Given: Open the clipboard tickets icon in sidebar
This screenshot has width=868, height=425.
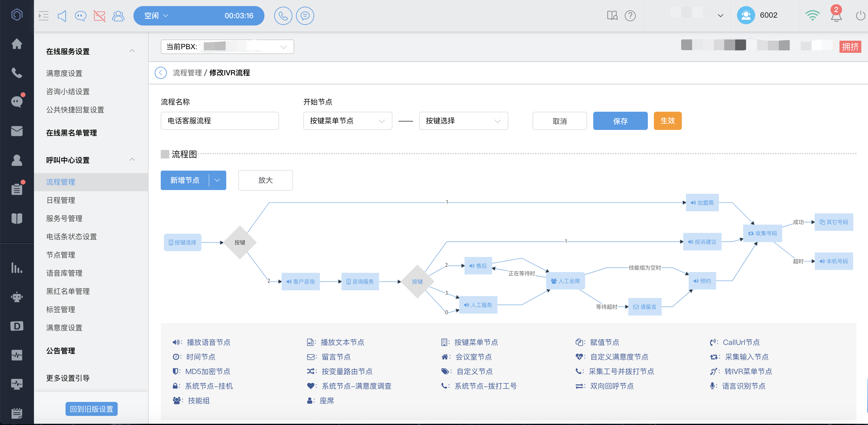Looking at the screenshot, I should 17,189.
